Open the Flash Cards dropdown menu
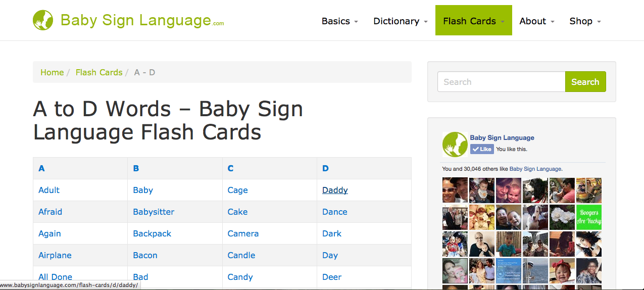Image resolution: width=644 pixels, height=290 pixels. tap(474, 21)
